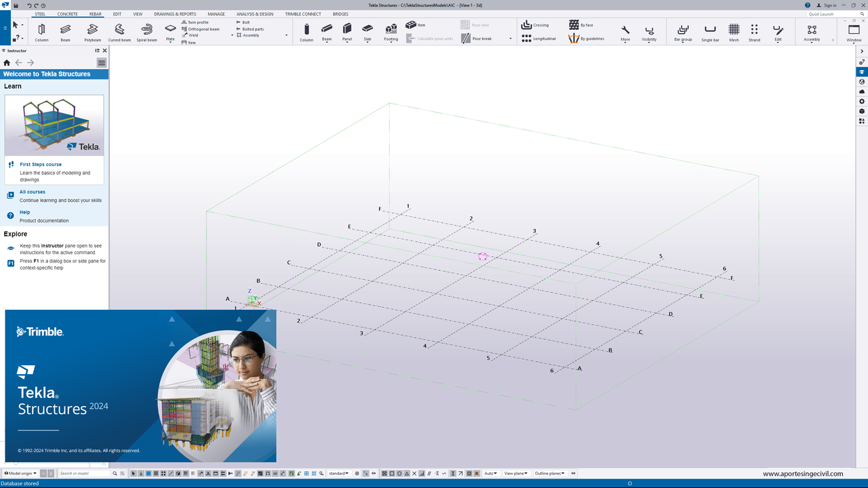868x488 pixels.
Task: Select the Strand tool
Action: coord(754,32)
